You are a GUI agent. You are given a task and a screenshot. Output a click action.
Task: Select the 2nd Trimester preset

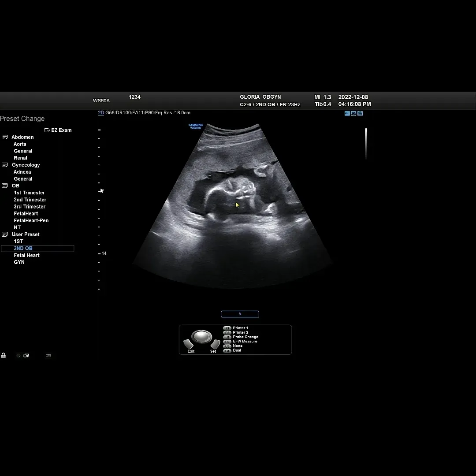pos(30,200)
